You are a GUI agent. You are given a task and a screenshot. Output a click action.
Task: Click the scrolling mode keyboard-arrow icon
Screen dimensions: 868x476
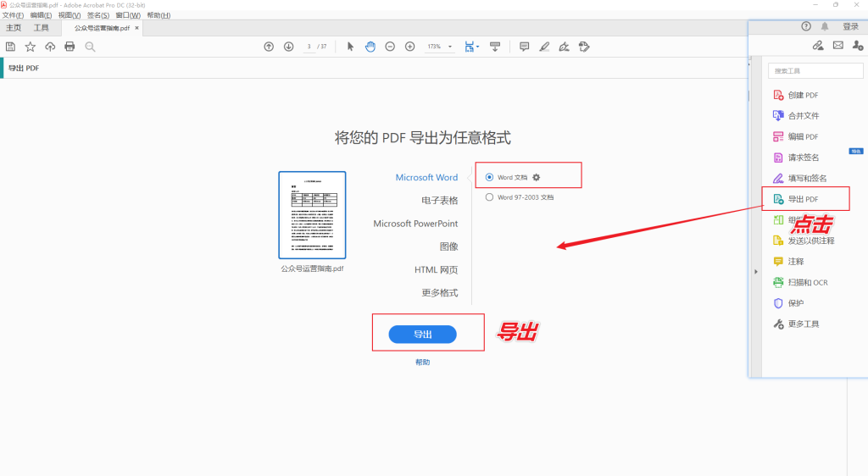click(495, 47)
